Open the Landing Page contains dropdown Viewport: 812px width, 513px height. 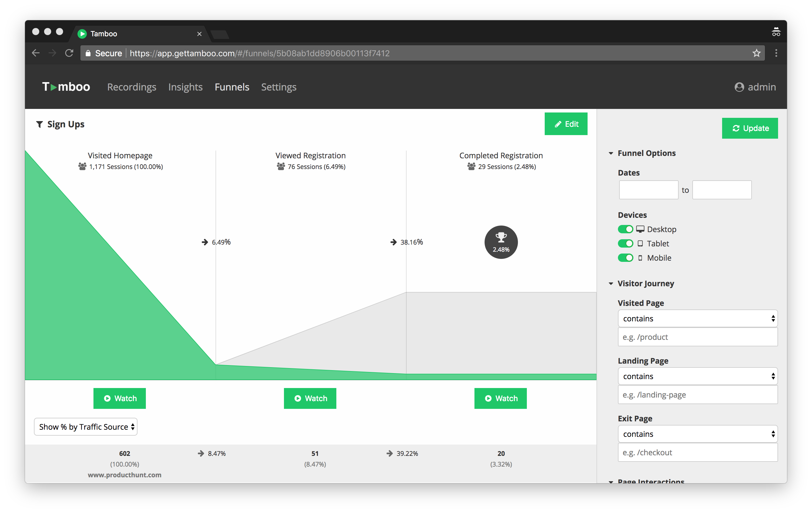coord(697,376)
